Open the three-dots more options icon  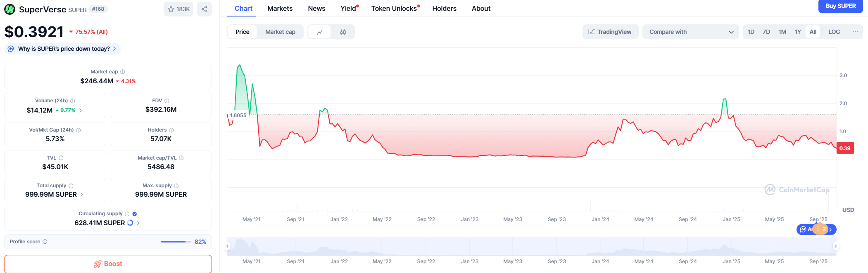[x=855, y=32]
